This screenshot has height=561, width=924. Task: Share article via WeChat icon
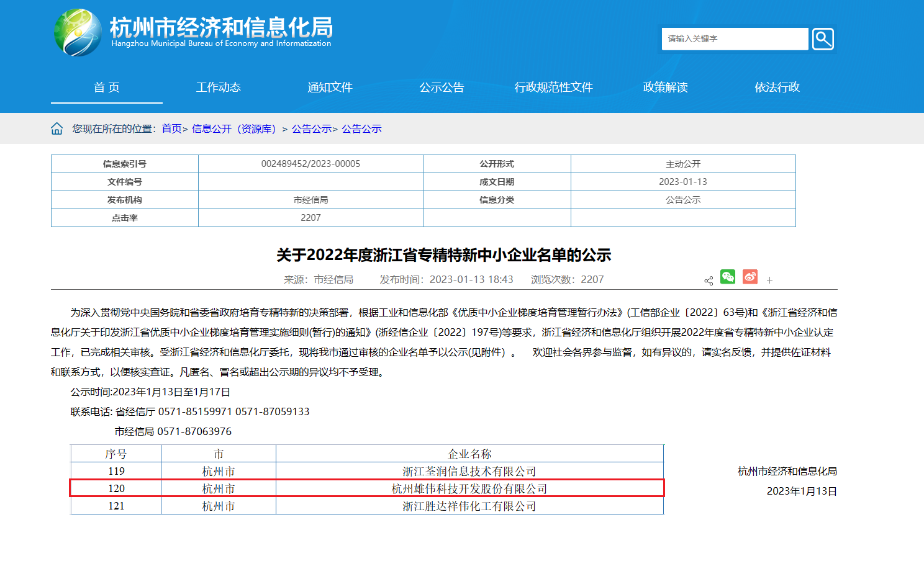(x=728, y=277)
